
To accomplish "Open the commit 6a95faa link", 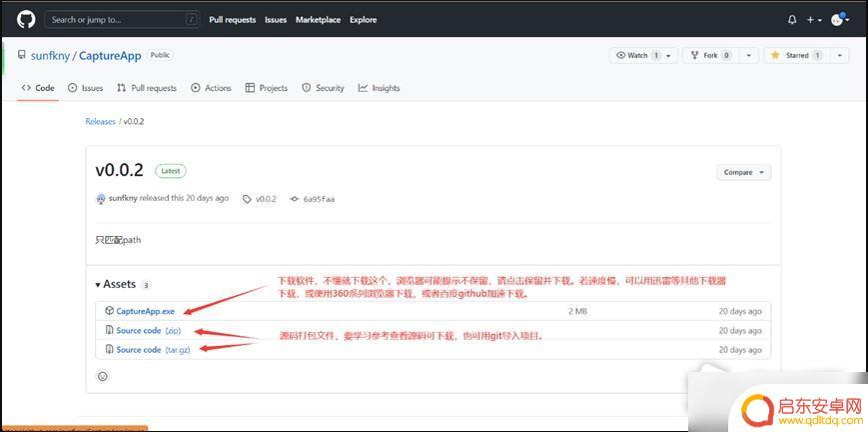I will pos(313,199).
